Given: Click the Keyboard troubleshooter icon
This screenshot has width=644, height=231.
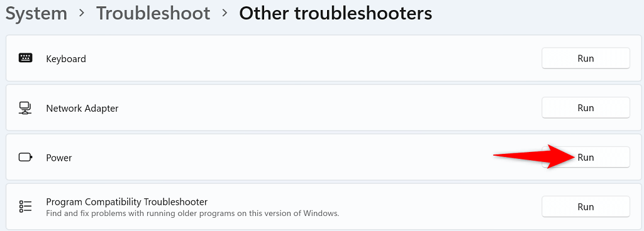Looking at the screenshot, I should click(x=25, y=58).
